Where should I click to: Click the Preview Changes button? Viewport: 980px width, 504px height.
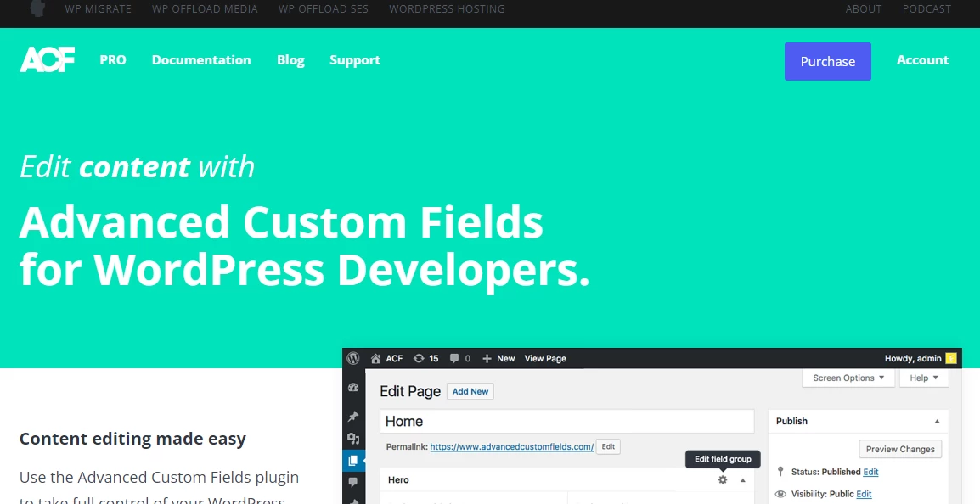tap(900, 449)
